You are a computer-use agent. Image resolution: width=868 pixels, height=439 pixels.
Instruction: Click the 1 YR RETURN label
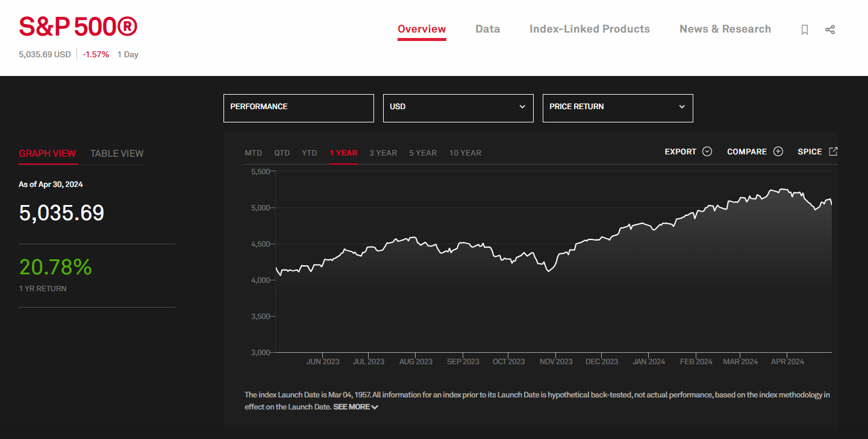pos(43,289)
